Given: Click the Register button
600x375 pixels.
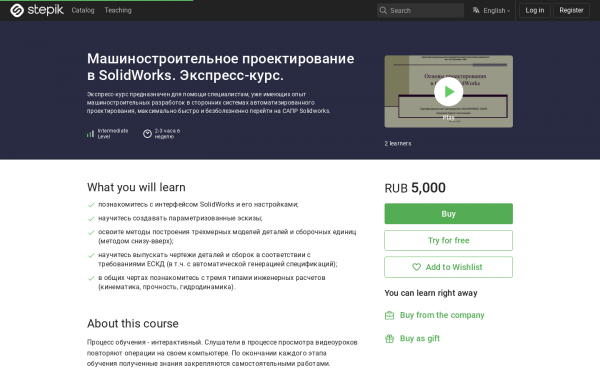Looking at the screenshot, I should click(571, 10).
